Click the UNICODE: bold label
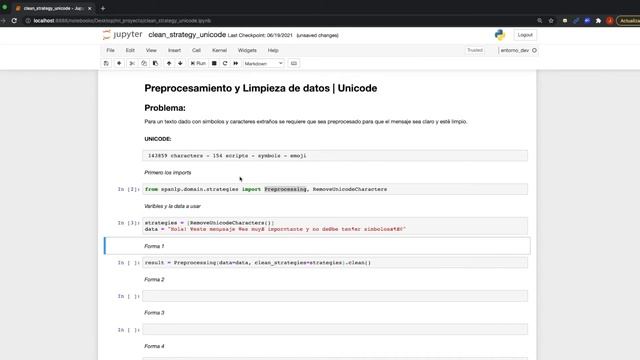 tap(158, 139)
